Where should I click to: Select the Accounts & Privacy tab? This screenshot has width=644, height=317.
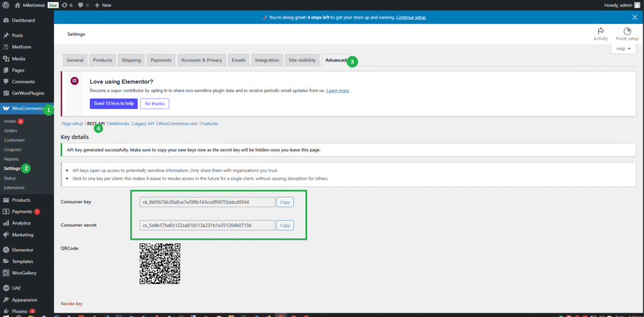201,60
